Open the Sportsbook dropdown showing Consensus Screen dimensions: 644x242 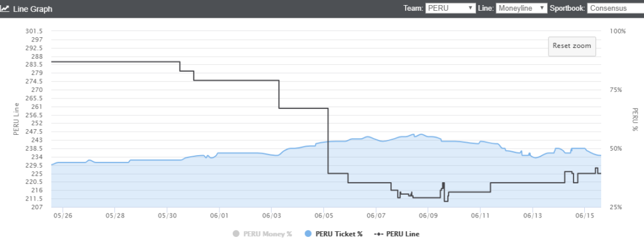615,8
